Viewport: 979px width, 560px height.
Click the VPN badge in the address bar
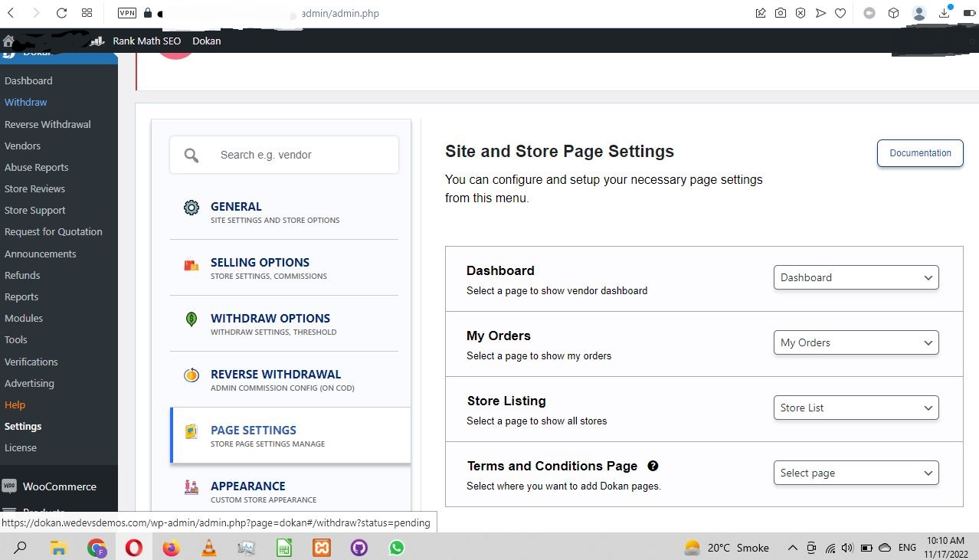(x=126, y=13)
